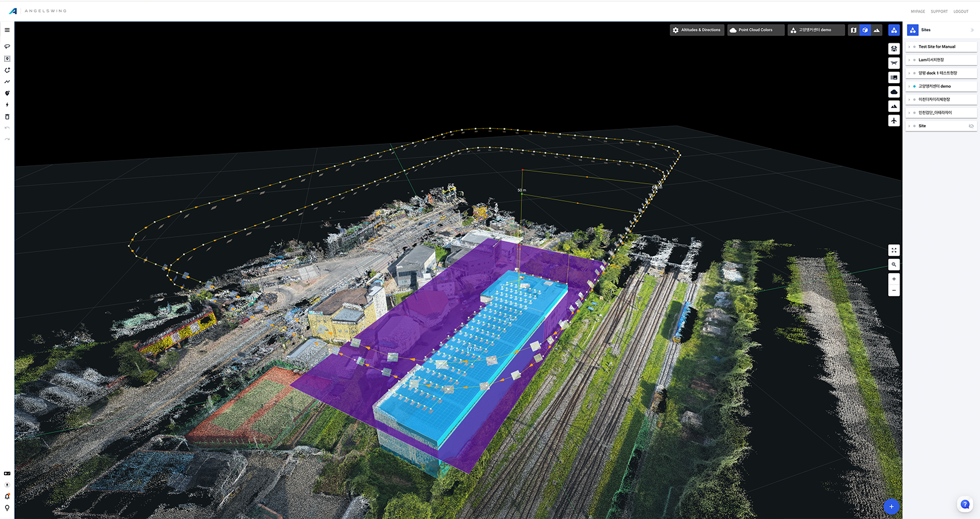Click the polyline path drawing tool
This screenshot has width=980, height=519.
click(x=7, y=82)
